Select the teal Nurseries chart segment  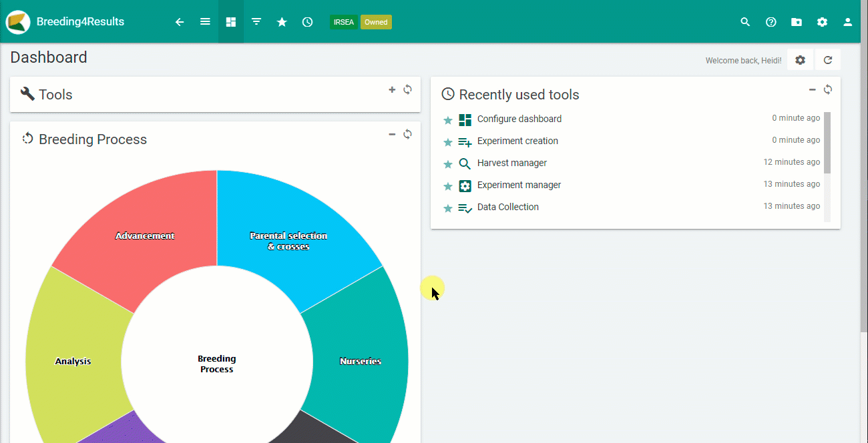(x=361, y=361)
